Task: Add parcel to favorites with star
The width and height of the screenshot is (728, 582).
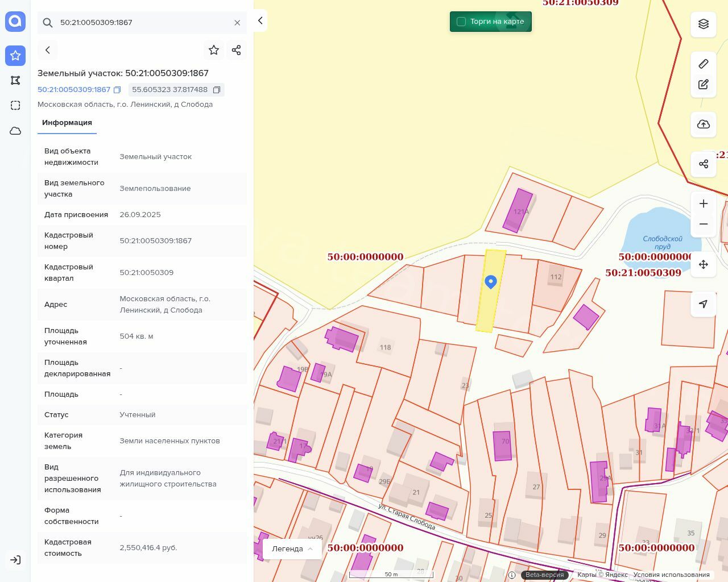Action: click(214, 50)
